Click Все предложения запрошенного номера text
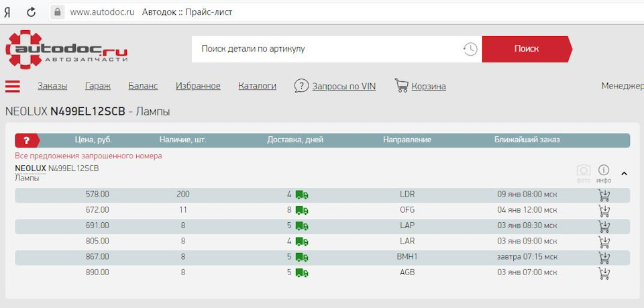The image size is (644, 308). pos(89,156)
